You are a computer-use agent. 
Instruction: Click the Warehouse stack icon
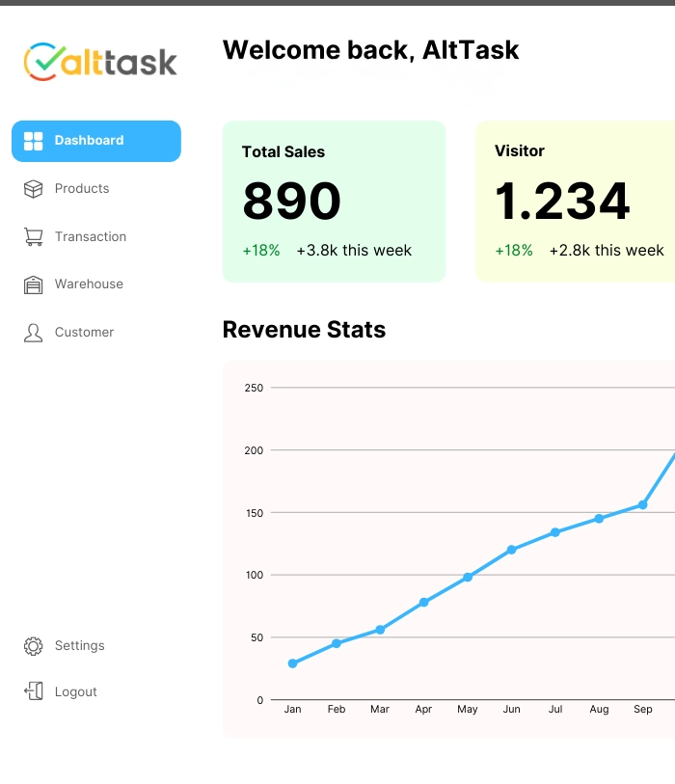tap(32, 284)
